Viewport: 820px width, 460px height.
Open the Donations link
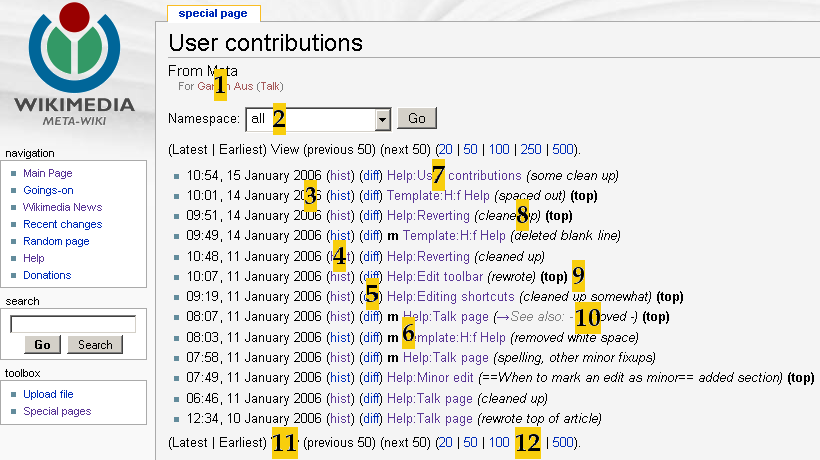47,275
